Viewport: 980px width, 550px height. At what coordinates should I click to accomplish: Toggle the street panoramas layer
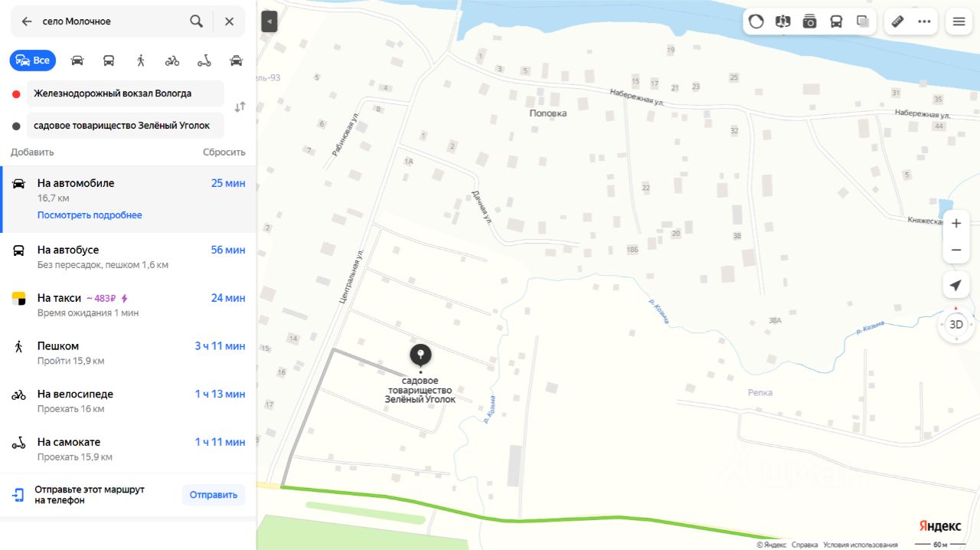(809, 21)
